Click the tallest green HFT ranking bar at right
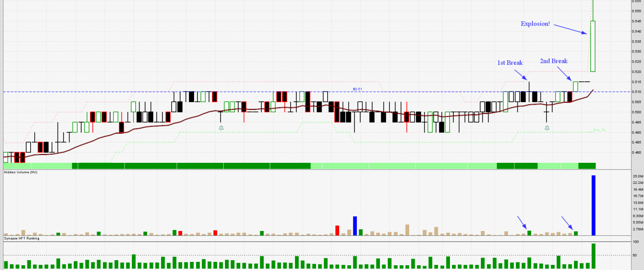This screenshot has width=644, height=270. point(593,256)
